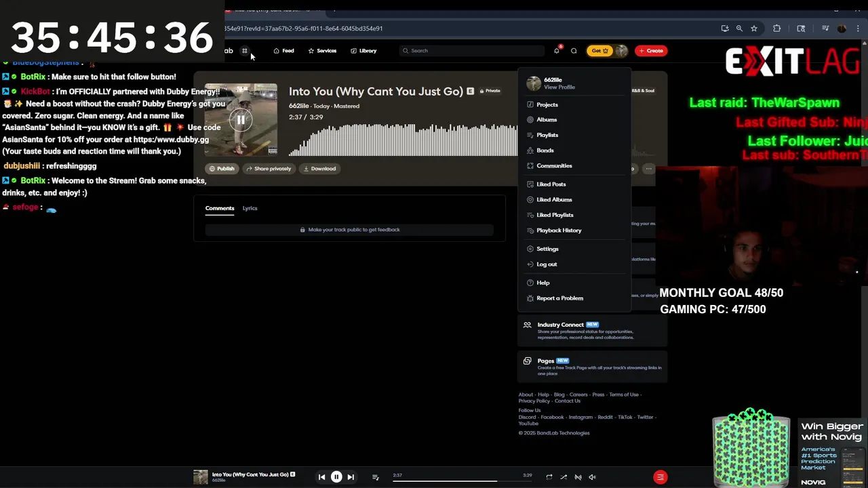Click the browser address bar URL

(x=304, y=28)
